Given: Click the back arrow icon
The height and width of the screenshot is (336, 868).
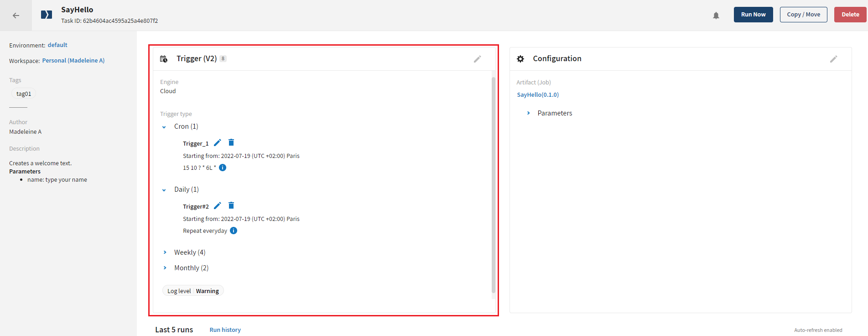Looking at the screenshot, I should (16, 16).
